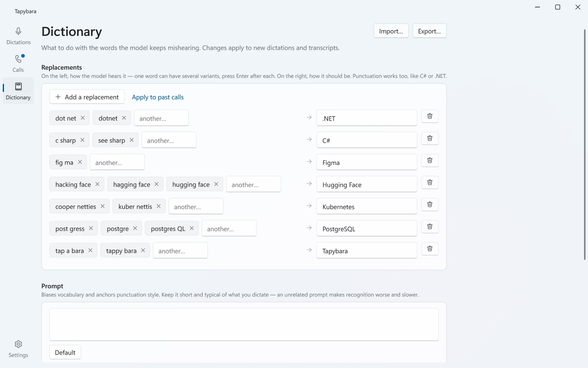588x368 pixels.
Task: Remove the 'postgre' variant
Action: coord(135,228)
